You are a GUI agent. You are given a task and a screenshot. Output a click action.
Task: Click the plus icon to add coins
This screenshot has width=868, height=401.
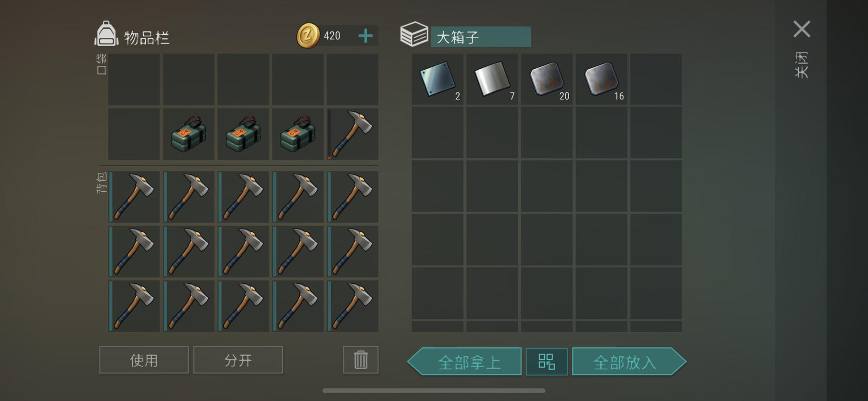[x=366, y=35]
